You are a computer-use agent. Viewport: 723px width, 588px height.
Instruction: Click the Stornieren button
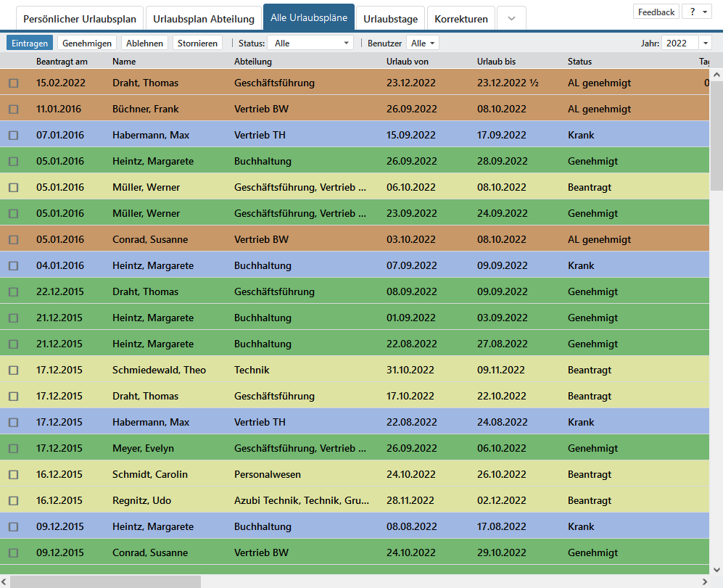click(x=199, y=44)
